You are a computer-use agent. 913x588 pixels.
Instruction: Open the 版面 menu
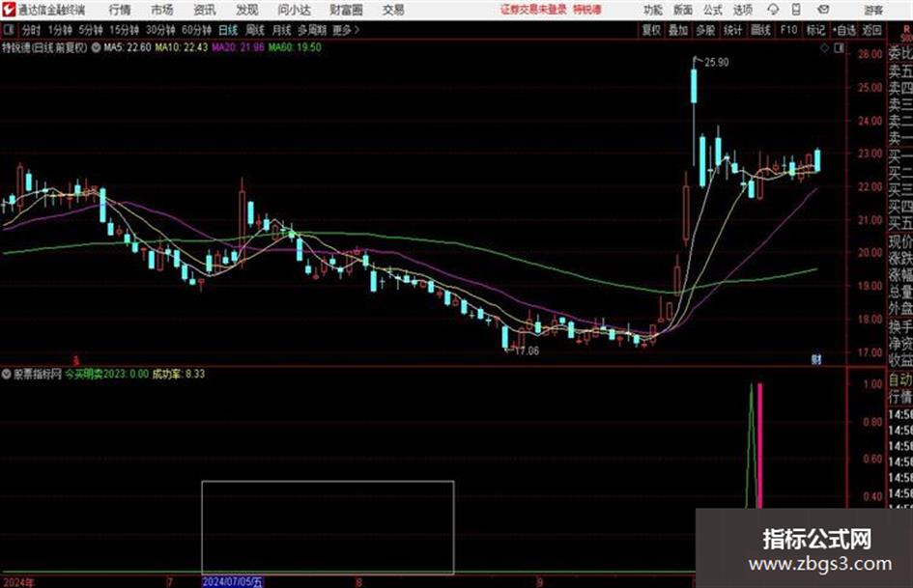[x=683, y=10]
